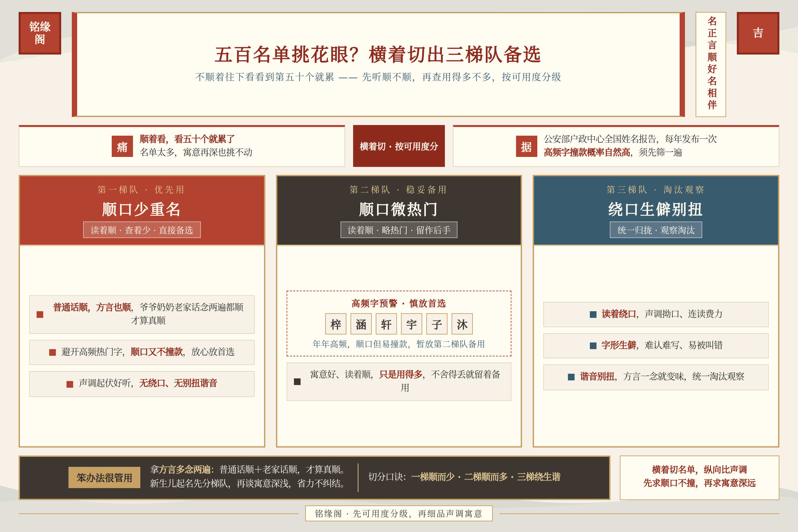The height and width of the screenshot is (532, 798).
Task: Select the 涵 character tile
Action: pos(361,324)
